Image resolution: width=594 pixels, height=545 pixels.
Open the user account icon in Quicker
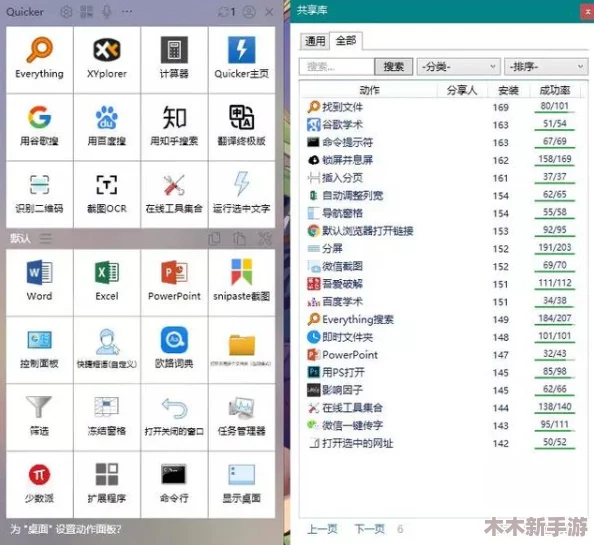pos(249,12)
